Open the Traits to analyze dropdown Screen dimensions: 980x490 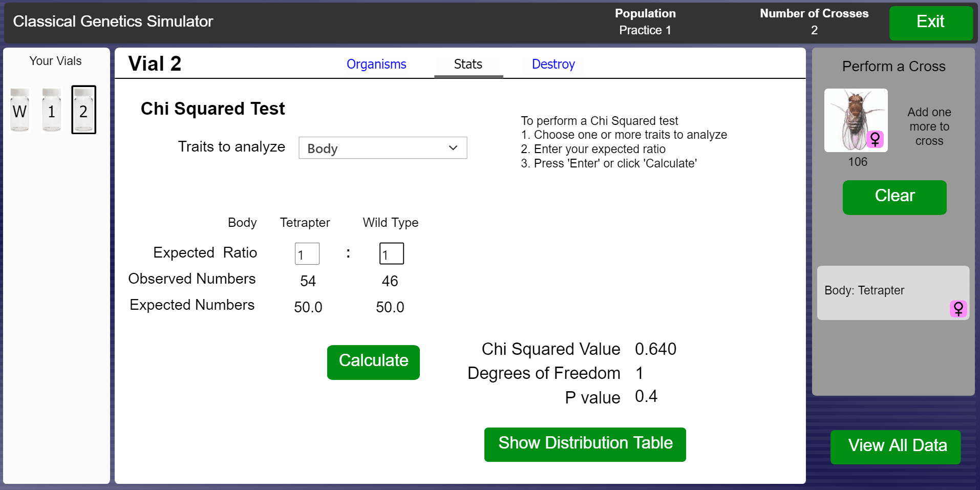[382, 148]
